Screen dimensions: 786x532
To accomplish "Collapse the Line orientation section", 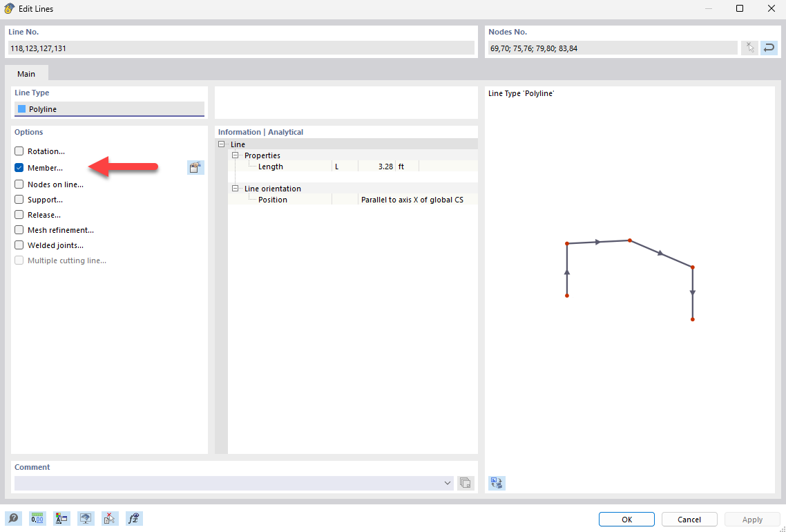I will (x=236, y=188).
